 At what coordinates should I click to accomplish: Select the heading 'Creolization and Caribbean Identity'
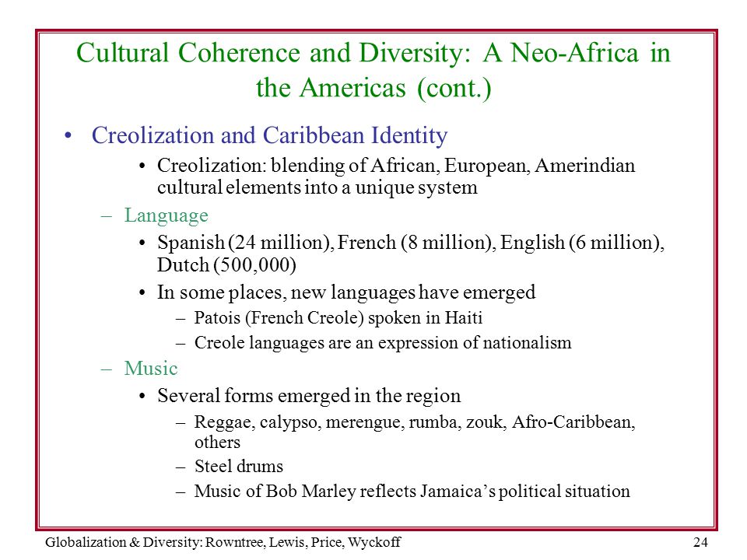(269, 135)
